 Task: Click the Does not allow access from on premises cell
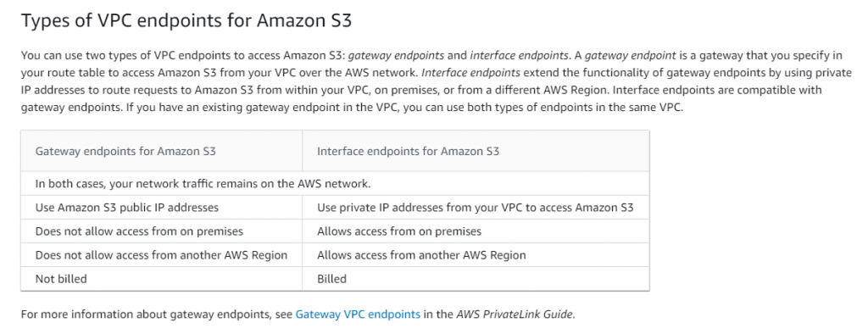(x=162, y=231)
